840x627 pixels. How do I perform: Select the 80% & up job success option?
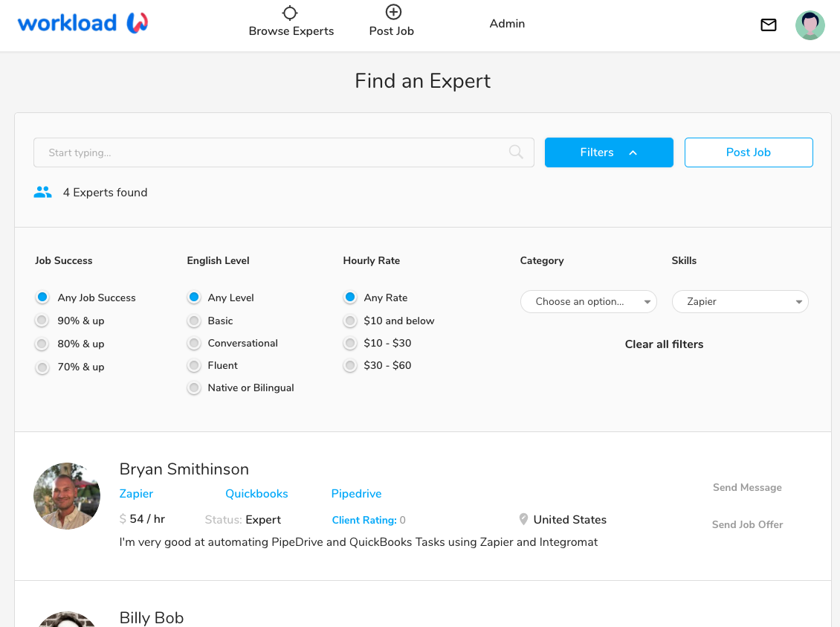42,344
